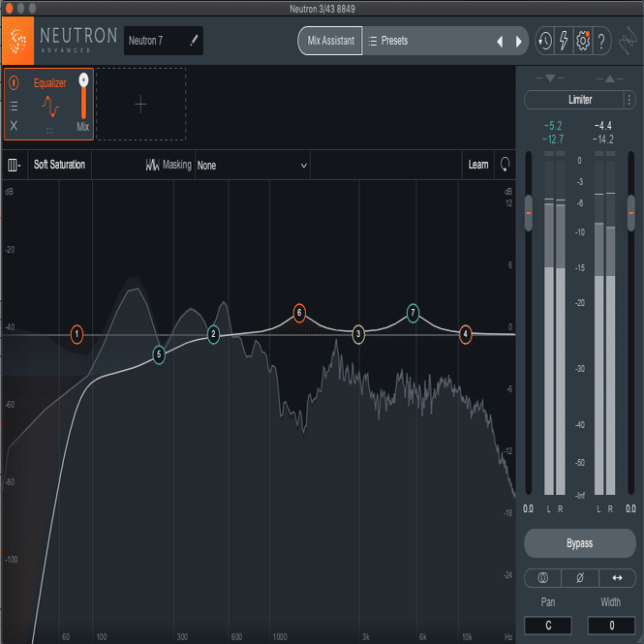Click the output RMS value -14.2
The width and height of the screenshot is (644, 644).
[x=603, y=139]
